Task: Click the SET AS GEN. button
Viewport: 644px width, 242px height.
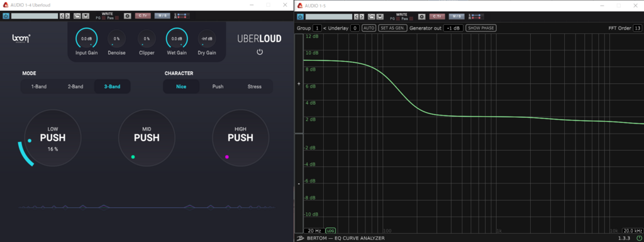Action: click(x=392, y=28)
